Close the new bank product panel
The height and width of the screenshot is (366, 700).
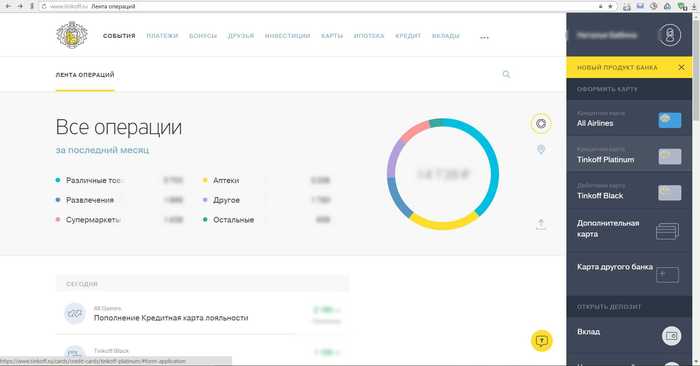[681, 67]
